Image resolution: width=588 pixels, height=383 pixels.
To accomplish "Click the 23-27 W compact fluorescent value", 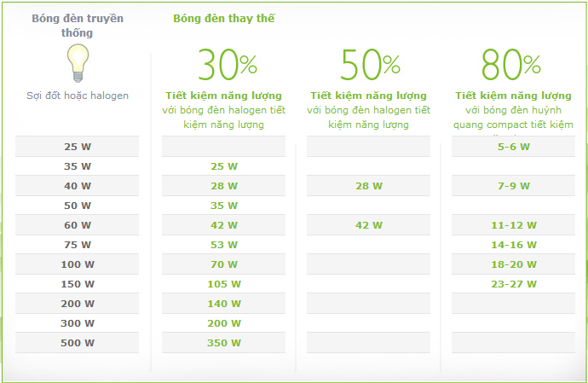I will [514, 284].
